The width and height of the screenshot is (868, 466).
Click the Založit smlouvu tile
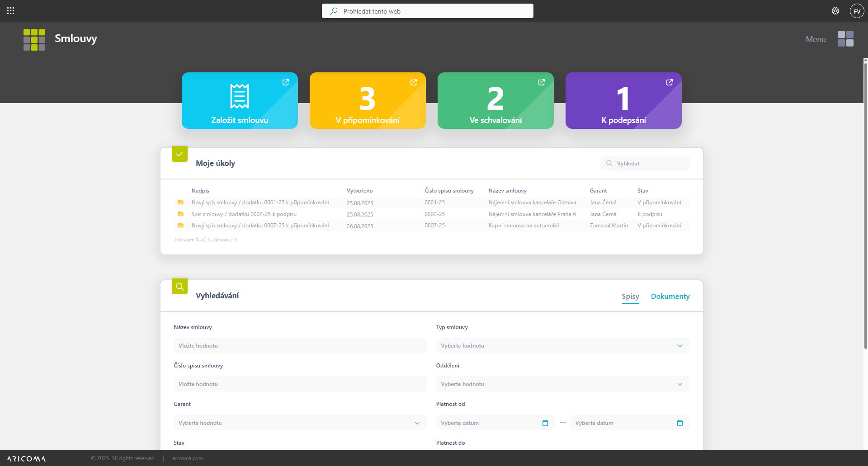[x=240, y=101]
